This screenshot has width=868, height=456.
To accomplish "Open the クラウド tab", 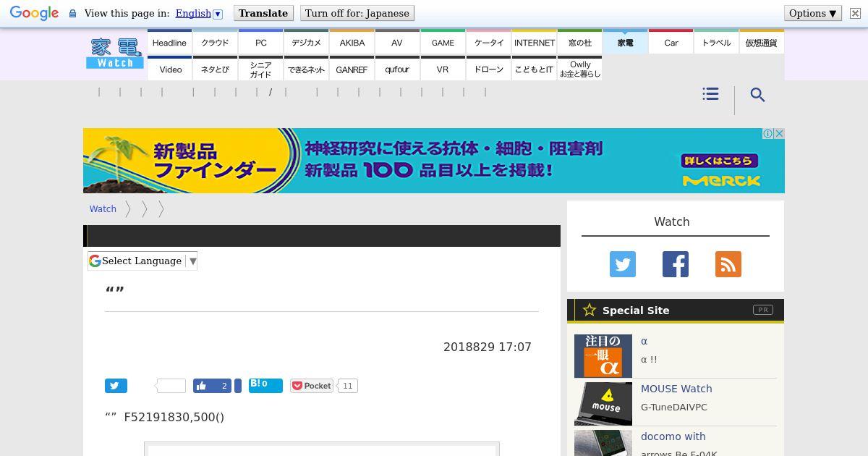I will [x=215, y=42].
